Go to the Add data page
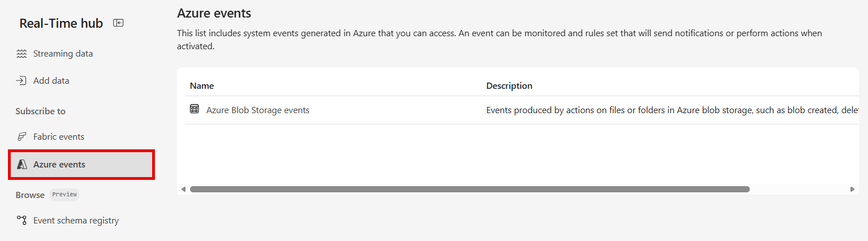Image resolution: width=868 pixels, height=241 pixels. click(51, 80)
